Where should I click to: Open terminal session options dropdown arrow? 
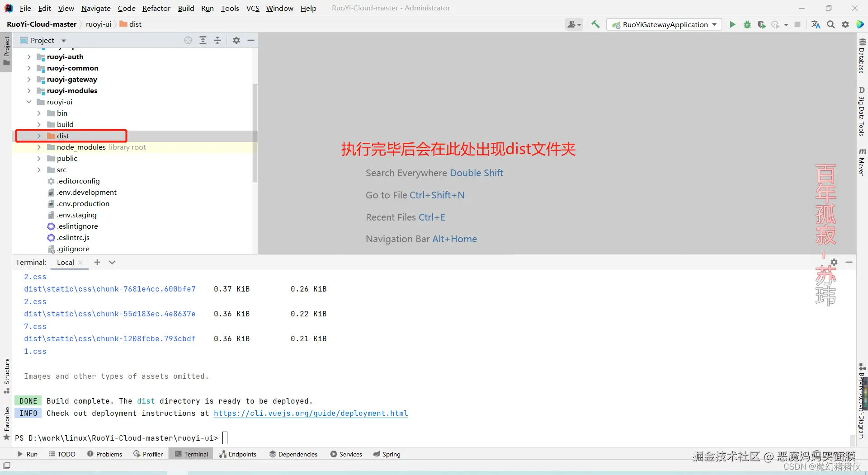click(x=112, y=262)
